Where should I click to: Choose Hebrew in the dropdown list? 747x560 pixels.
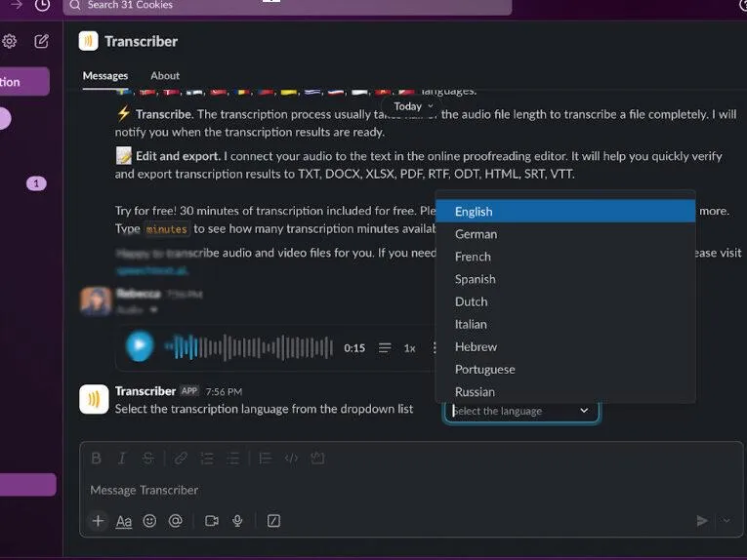coord(565,347)
